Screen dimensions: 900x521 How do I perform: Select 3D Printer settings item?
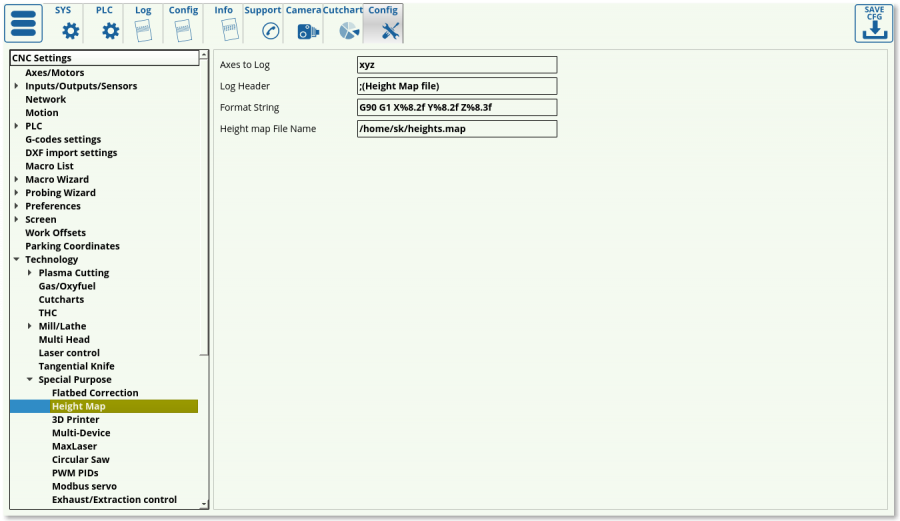[x=76, y=420]
